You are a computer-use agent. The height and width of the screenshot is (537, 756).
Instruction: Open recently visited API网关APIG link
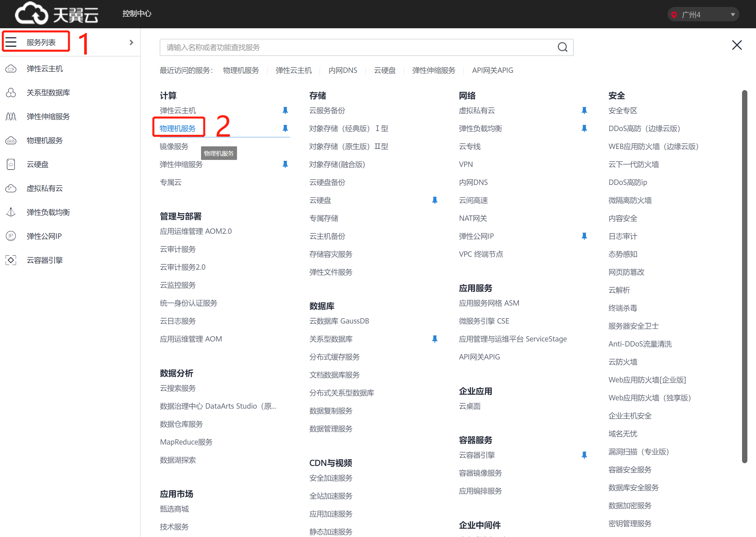pos(492,70)
